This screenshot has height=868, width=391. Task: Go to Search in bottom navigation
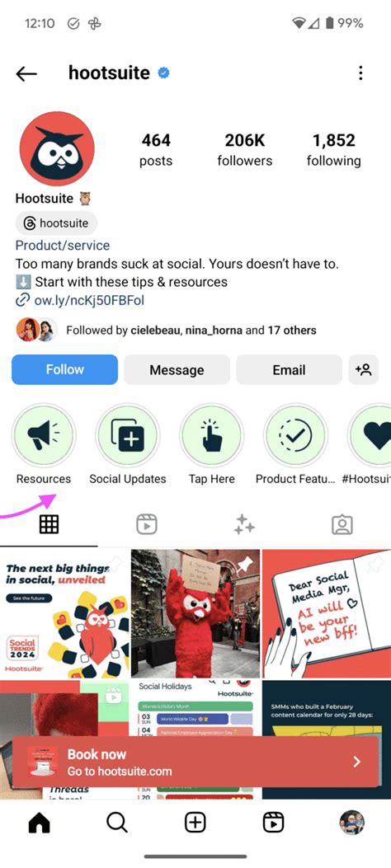[117, 823]
